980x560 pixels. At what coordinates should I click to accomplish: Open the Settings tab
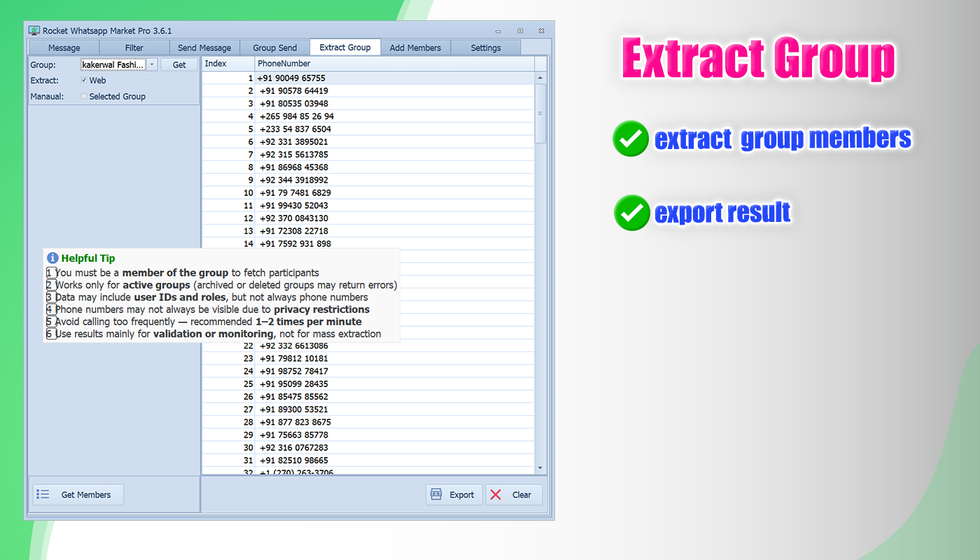pos(486,48)
